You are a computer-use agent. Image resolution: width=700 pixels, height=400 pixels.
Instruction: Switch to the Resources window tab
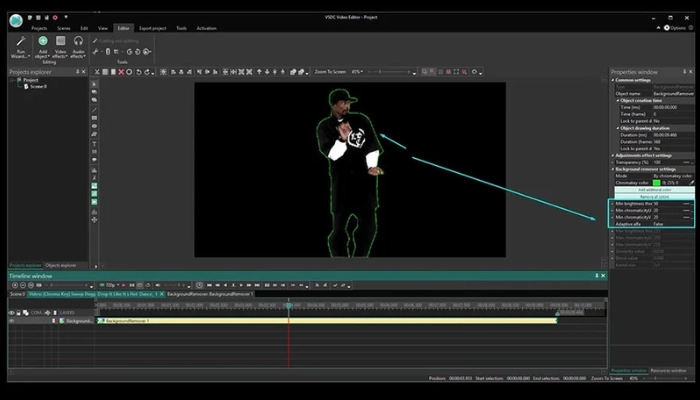(668, 371)
